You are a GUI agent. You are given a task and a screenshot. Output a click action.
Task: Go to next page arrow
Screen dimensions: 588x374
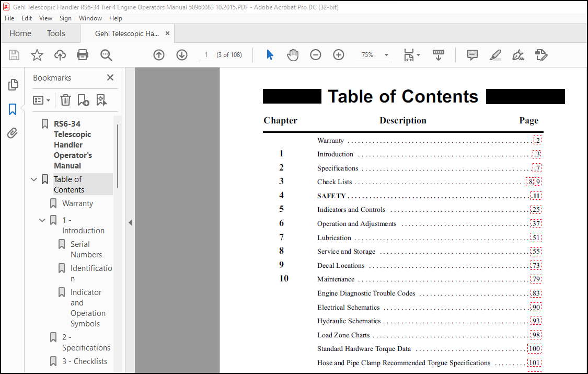[182, 55]
